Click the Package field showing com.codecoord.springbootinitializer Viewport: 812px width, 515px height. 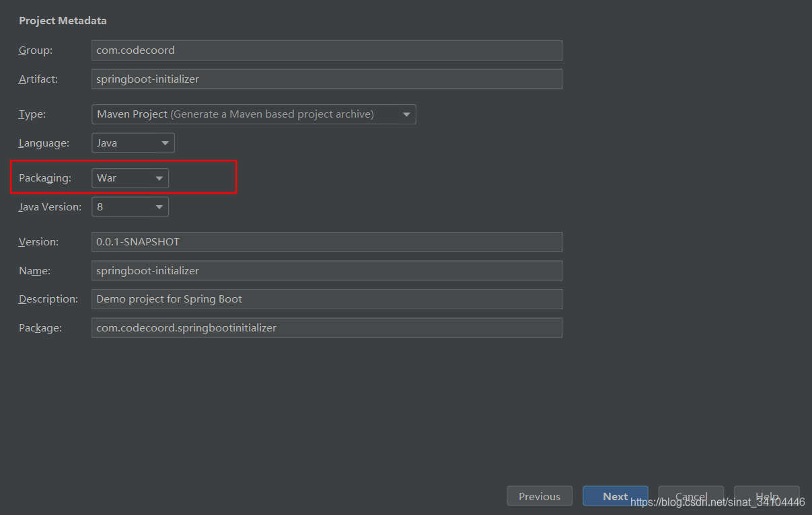pos(326,327)
